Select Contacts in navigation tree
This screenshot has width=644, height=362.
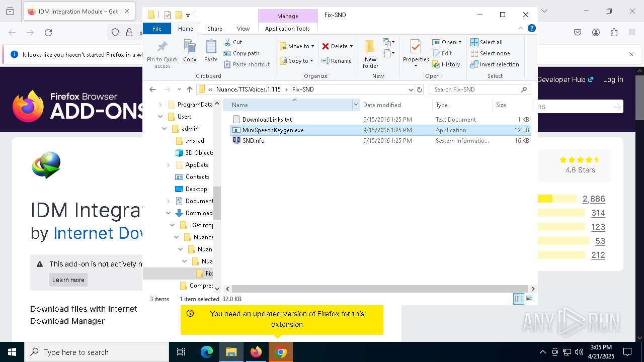click(192, 177)
